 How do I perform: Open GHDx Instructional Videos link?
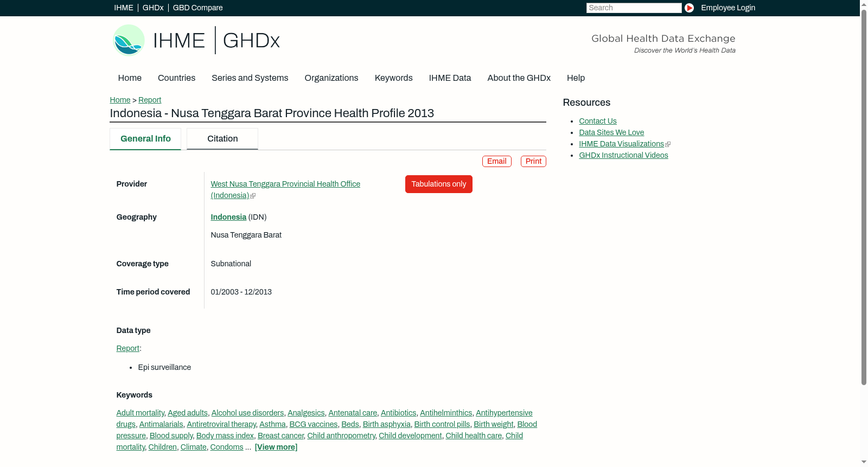pyautogui.click(x=623, y=155)
